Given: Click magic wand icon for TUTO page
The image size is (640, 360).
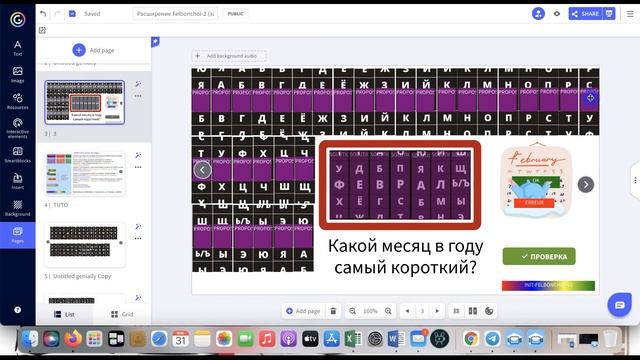Looking at the screenshot, I should pyautogui.click(x=138, y=155).
